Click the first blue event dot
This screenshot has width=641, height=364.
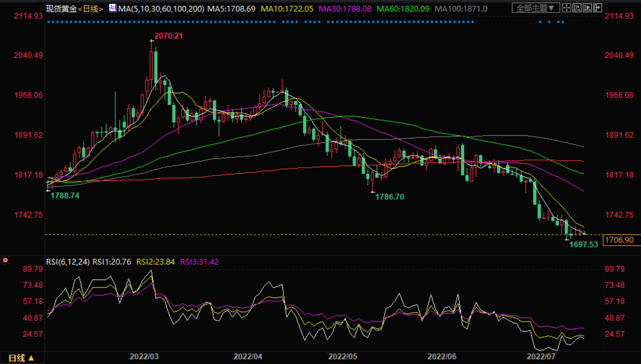(48, 22)
